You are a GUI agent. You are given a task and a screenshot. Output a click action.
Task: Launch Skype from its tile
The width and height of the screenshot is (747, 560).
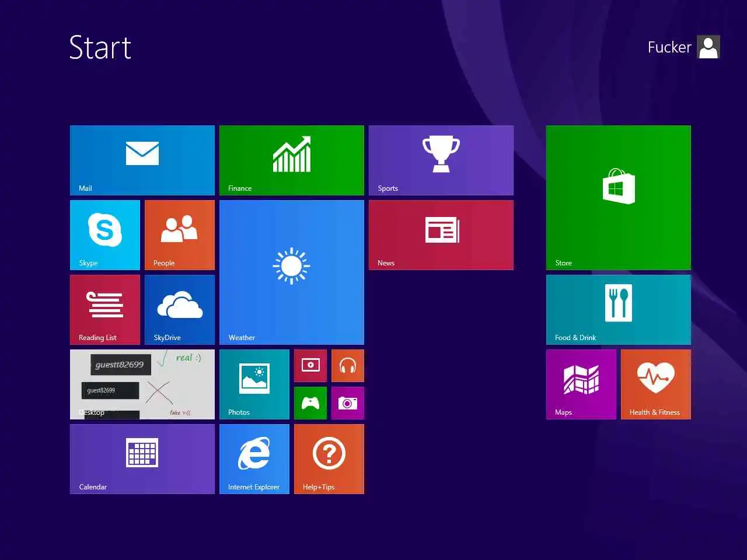(105, 235)
